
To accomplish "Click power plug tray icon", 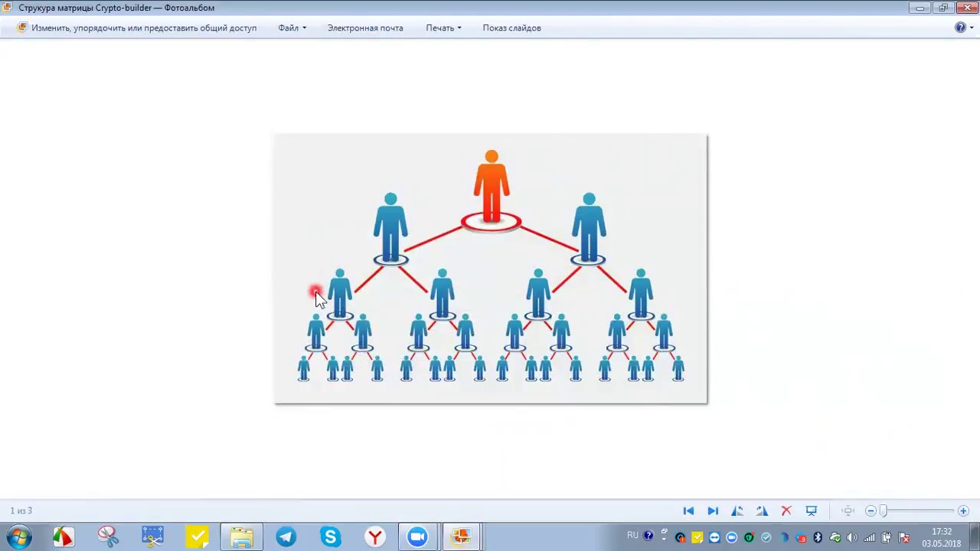I will 887,537.
